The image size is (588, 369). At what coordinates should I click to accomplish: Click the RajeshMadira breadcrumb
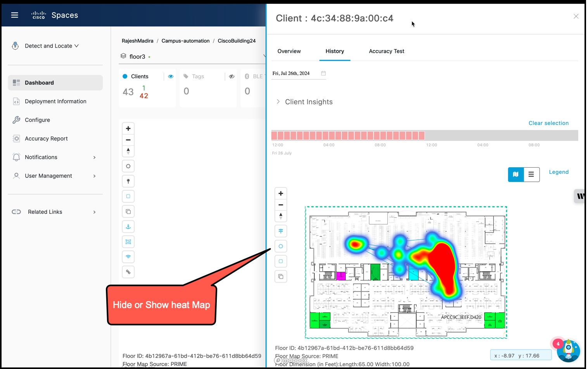(137, 41)
